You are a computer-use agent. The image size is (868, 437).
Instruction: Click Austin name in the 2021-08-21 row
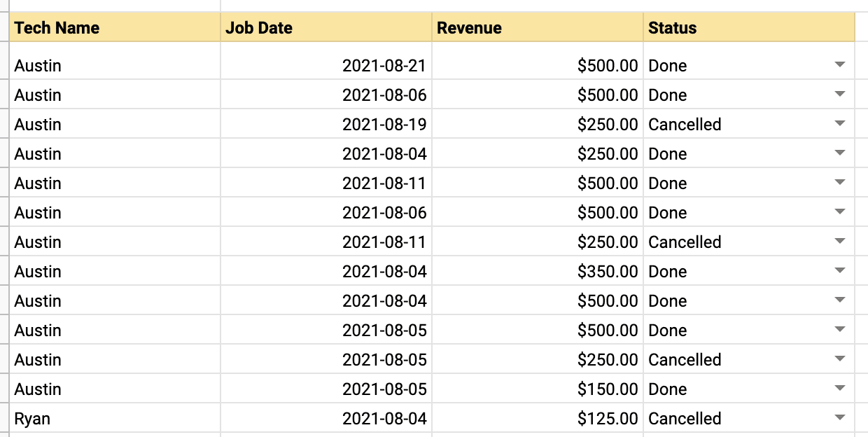click(x=38, y=65)
